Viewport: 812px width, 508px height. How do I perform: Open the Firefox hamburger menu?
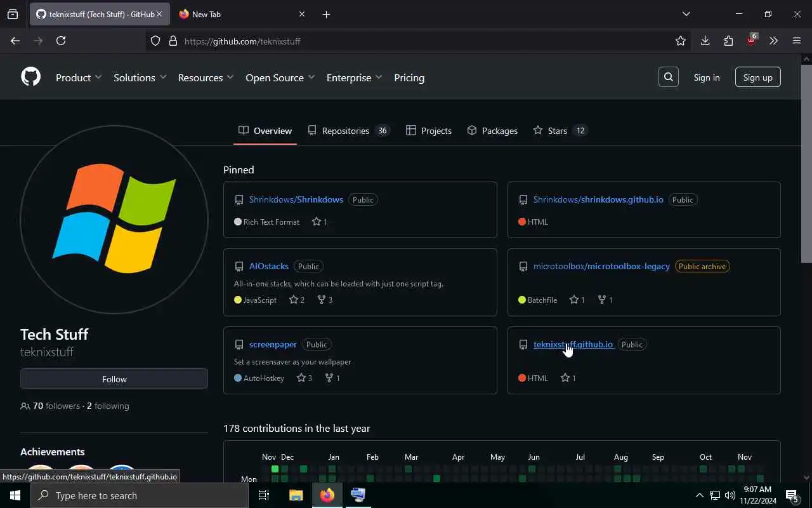coord(797,41)
